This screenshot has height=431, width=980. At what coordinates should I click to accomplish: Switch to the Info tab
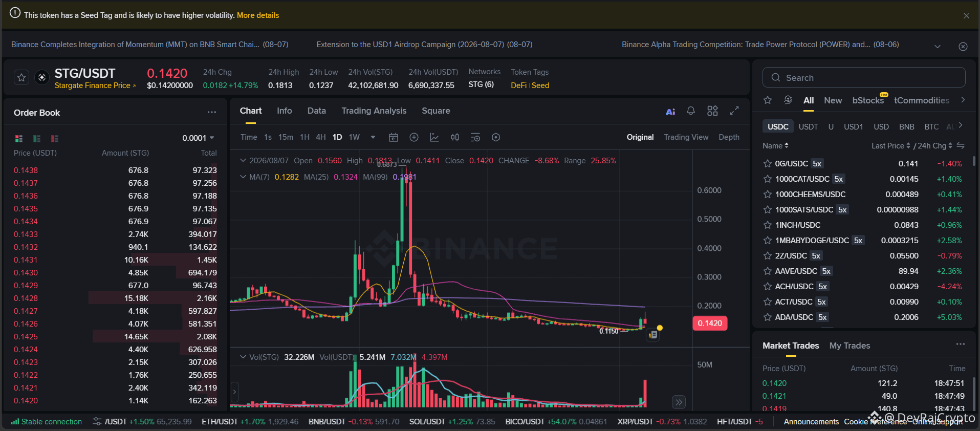coord(284,111)
